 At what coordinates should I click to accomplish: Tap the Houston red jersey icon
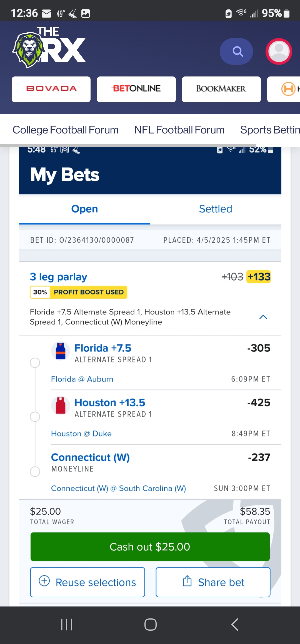click(x=61, y=405)
